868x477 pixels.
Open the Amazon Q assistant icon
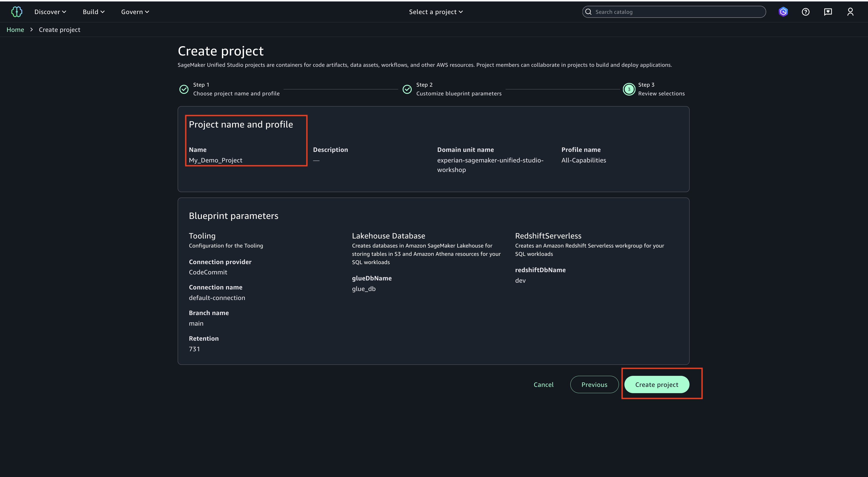(x=783, y=12)
